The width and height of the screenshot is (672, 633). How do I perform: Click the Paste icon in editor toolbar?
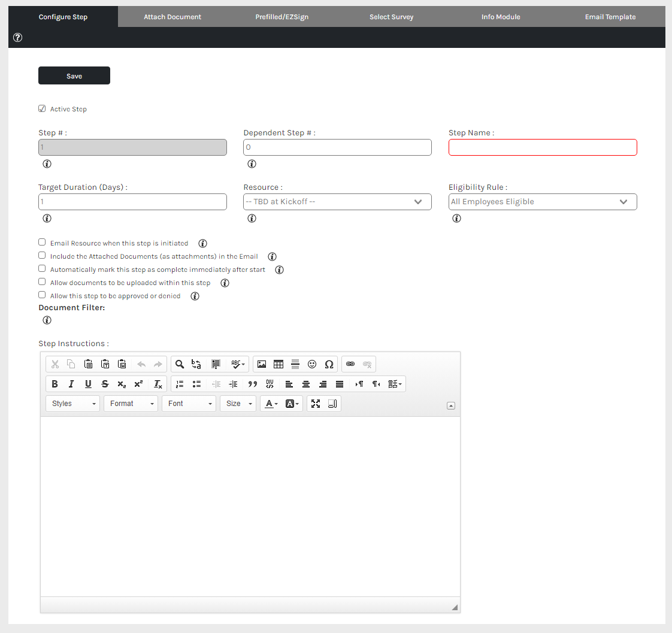tap(88, 364)
